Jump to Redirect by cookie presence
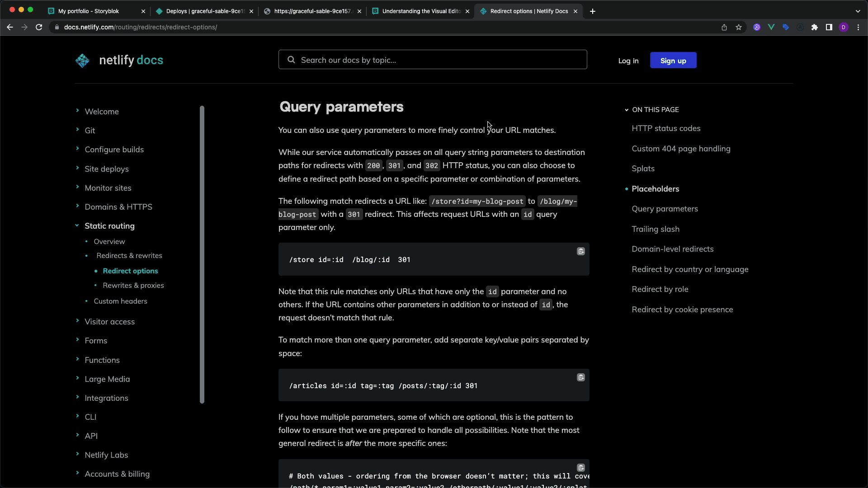Image resolution: width=868 pixels, height=488 pixels. click(x=682, y=310)
